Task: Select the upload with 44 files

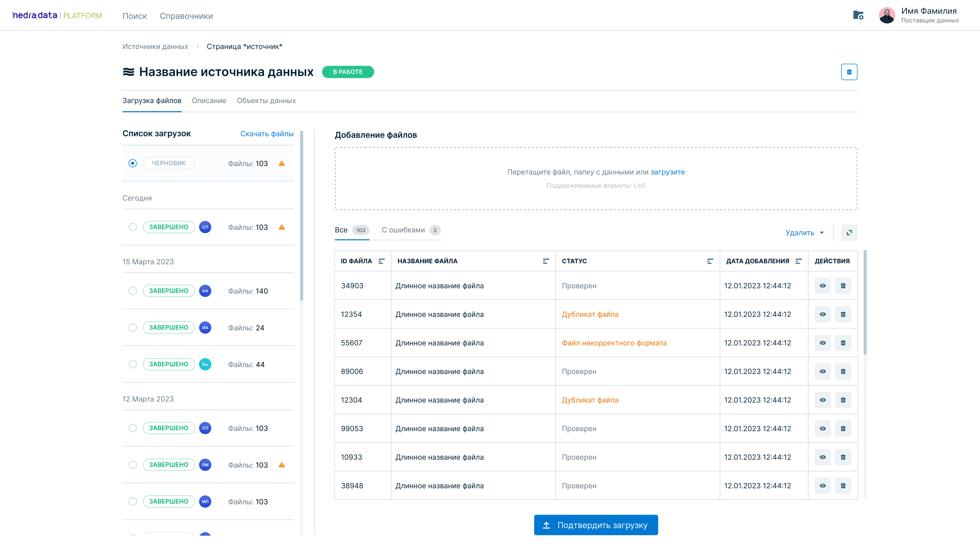Action: 132,364
